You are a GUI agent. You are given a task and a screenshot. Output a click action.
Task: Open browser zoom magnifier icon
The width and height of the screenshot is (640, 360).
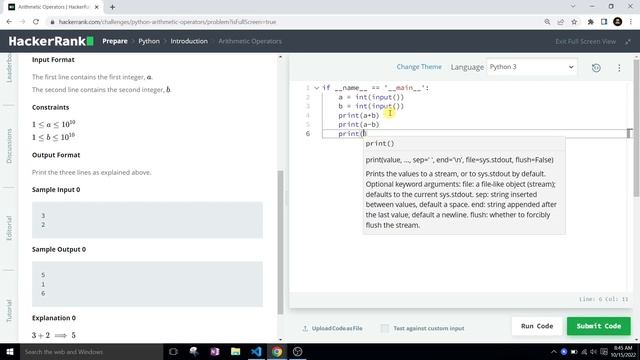point(547,22)
